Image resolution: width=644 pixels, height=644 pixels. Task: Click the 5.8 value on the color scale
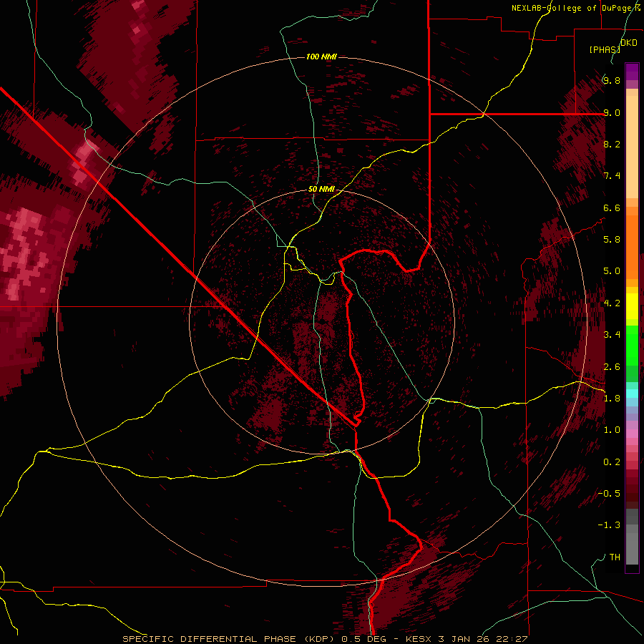612,240
